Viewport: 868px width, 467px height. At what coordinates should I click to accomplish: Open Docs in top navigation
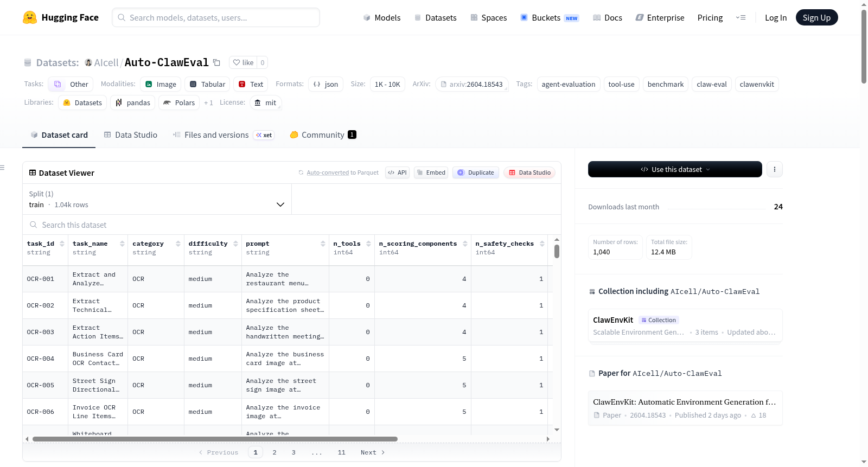tap(607, 17)
